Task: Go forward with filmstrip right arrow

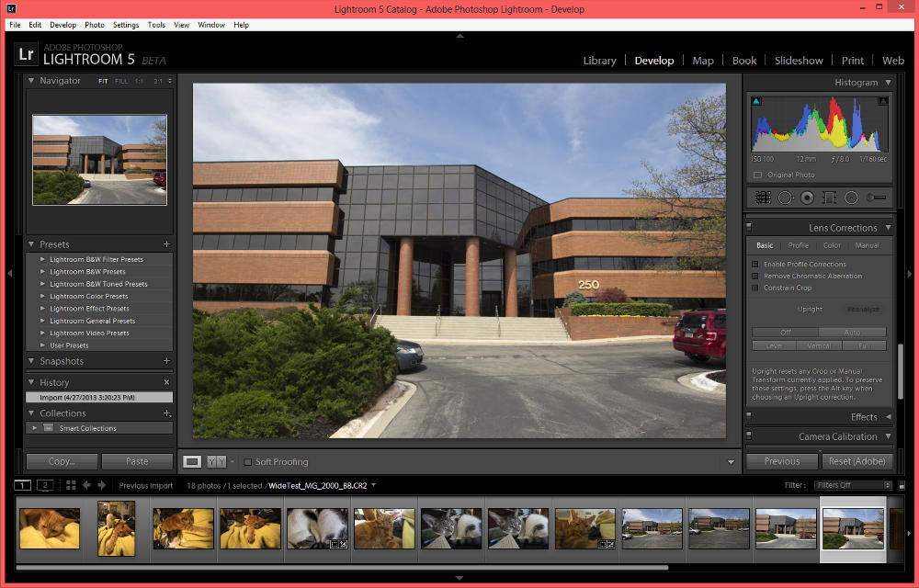Action: tap(101, 485)
